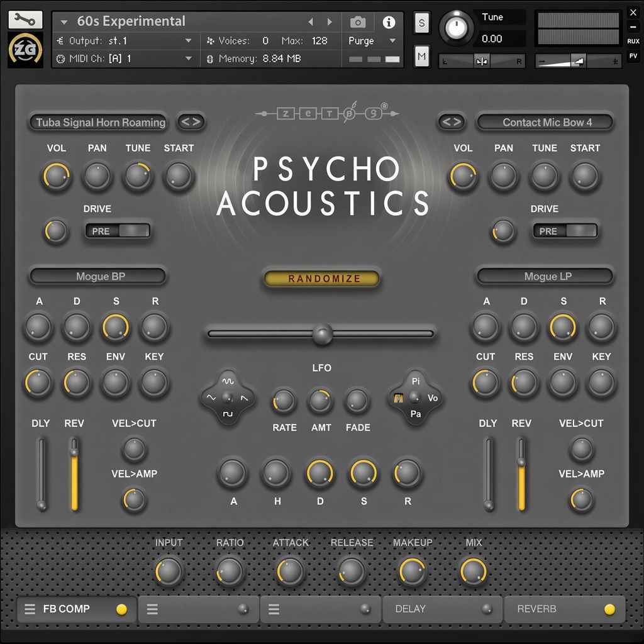Toggle right layer drive PRE switch

point(565,231)
